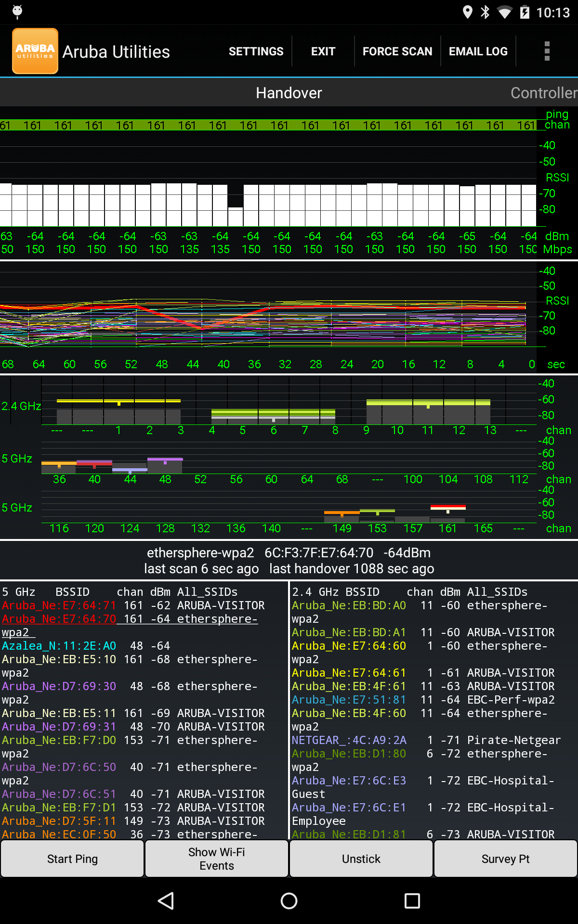Select the Aruba_Ne:EB:E5:11 row
The width and height of the screenshot is (578, 924).
click(133, 713)
